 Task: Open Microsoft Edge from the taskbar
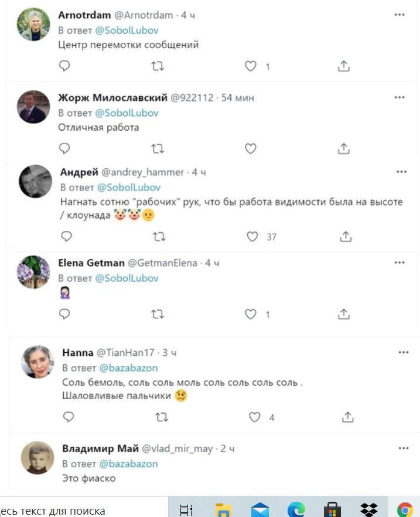pyautogui.click(x=296, y=509)
